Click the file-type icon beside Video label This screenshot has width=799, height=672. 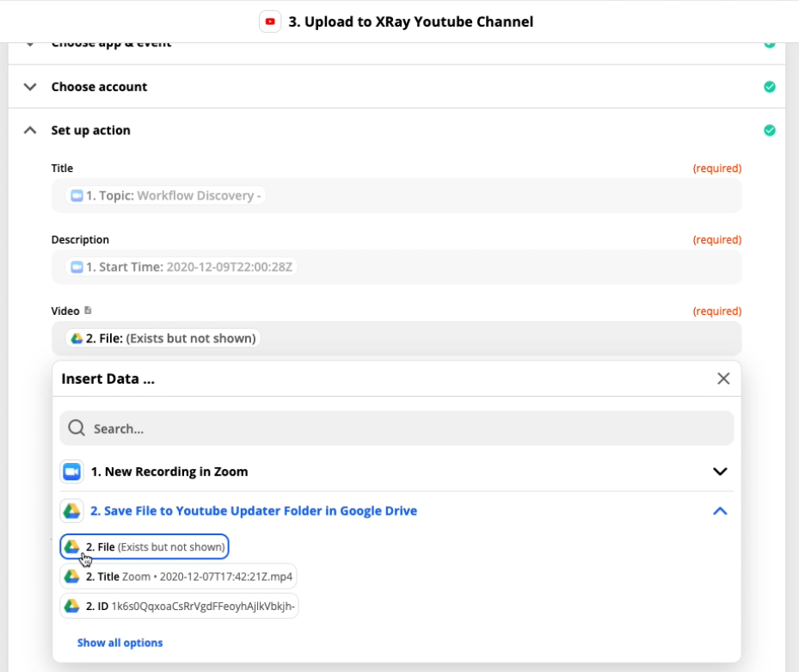coord(88,310)
